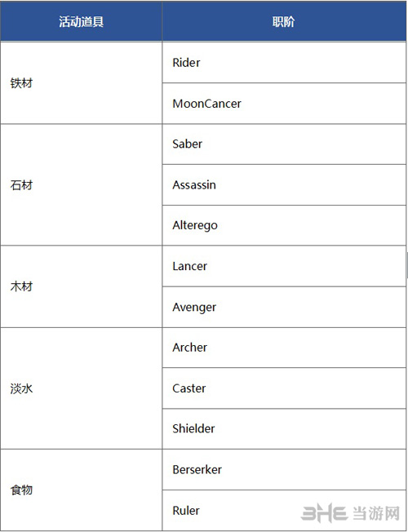Select the 淡水 item cell
Viewport: 408px width, 532px height.
pos(81,388)
